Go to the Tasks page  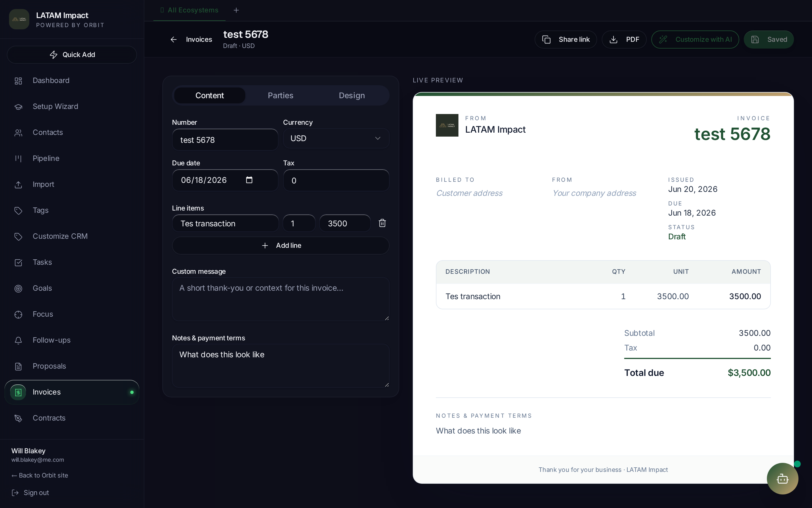click(72, 262)
